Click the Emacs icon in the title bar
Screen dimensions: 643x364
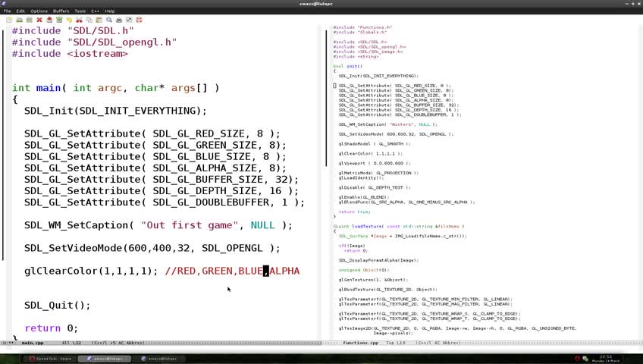coord(4,3)
